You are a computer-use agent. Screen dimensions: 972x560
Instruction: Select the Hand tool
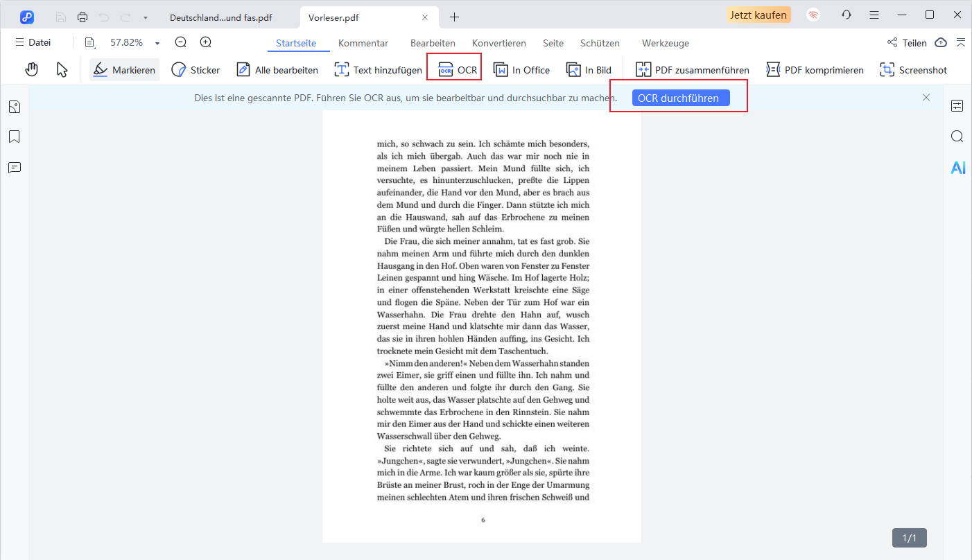31,69
